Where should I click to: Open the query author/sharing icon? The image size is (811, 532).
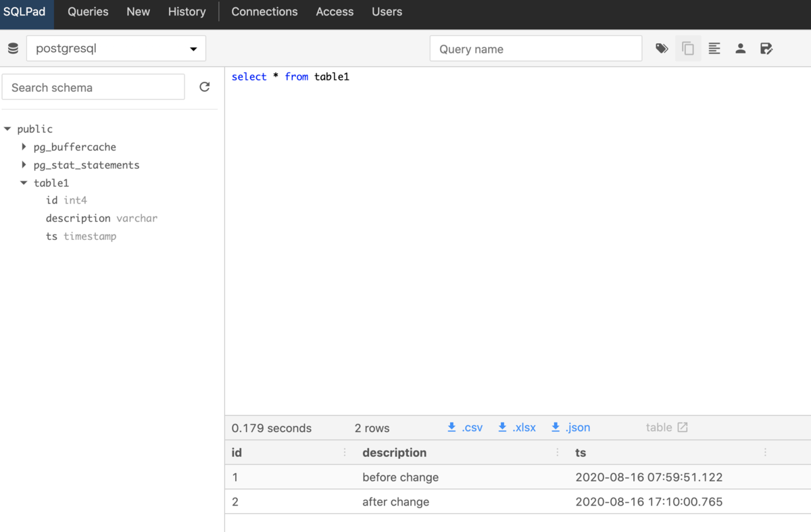[x=740, y=48]
